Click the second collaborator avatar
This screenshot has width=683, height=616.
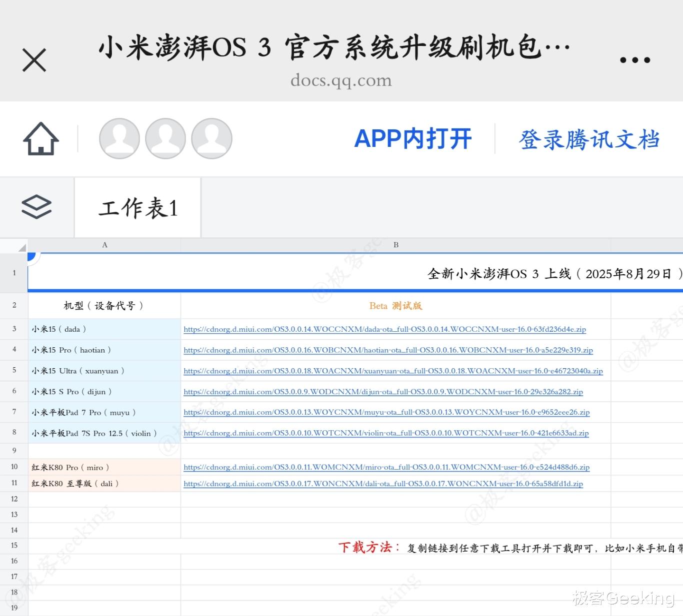(x=165, y=138)
